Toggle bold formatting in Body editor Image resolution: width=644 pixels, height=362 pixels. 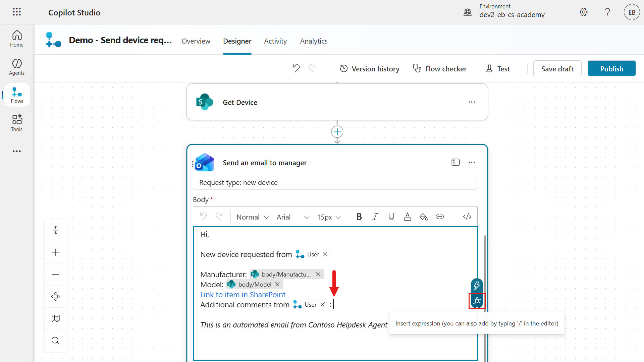[359, 217]
